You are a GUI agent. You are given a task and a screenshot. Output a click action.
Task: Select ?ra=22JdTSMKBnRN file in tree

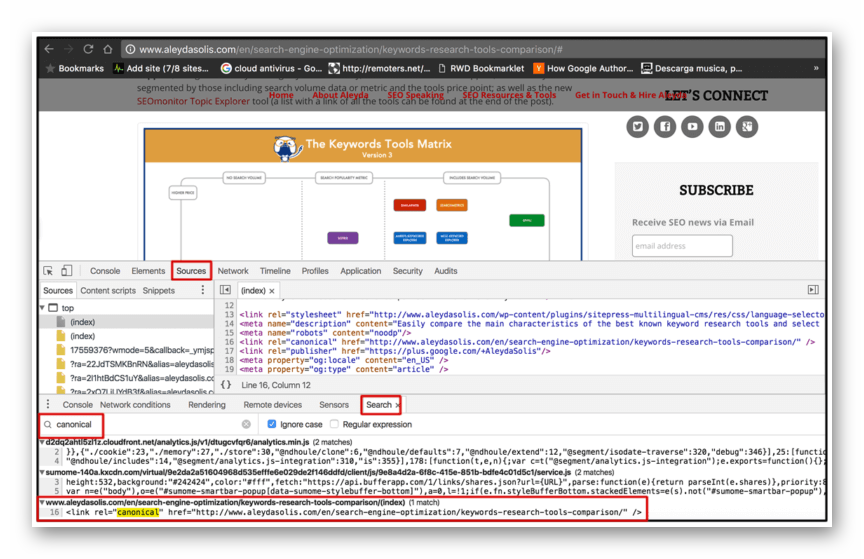coord(135,364)
